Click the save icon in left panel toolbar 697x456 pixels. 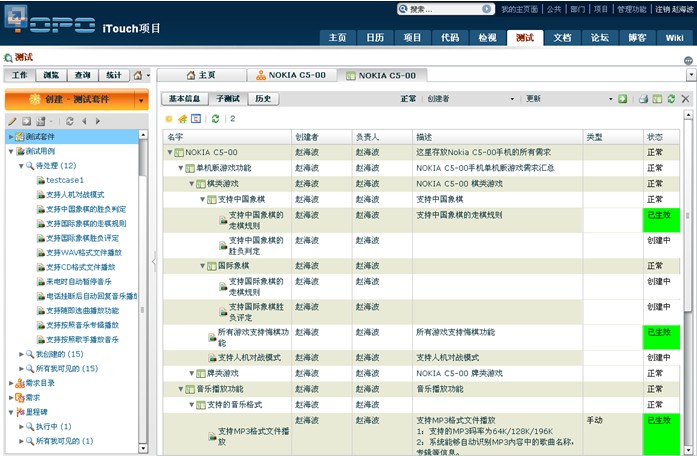coord(41,121)
